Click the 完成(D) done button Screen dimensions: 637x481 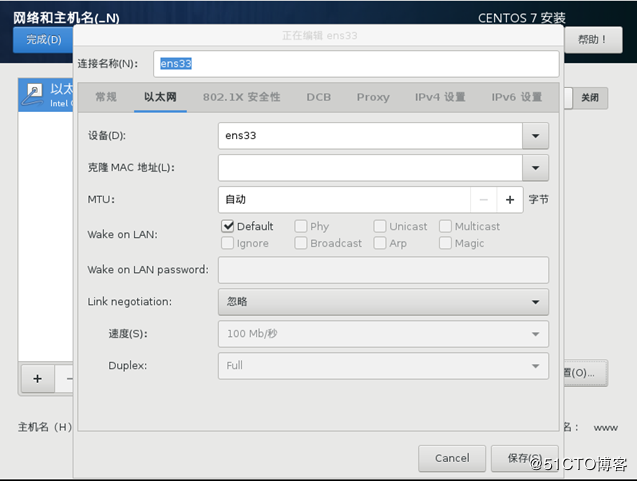coord(43,39)
